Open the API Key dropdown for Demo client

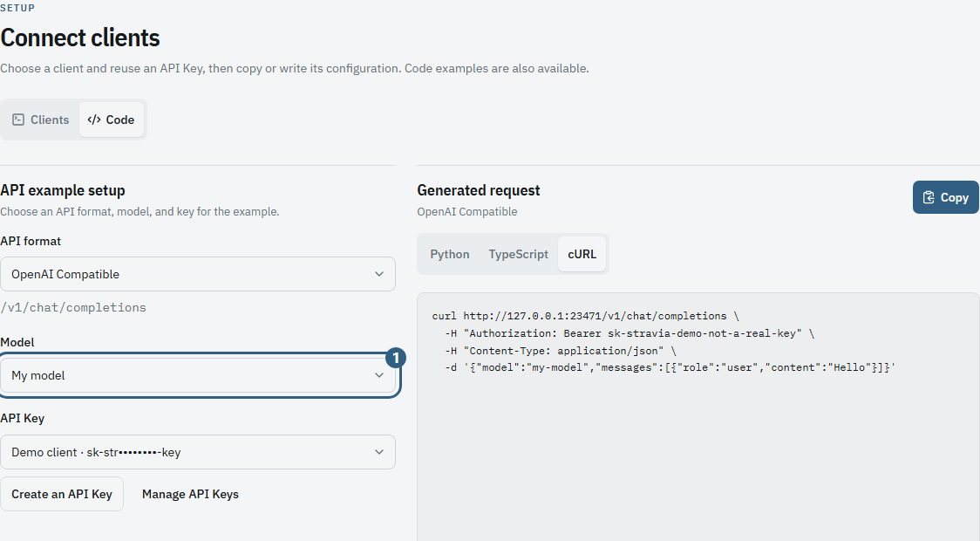pyautogui.click(x=198, y=452)
